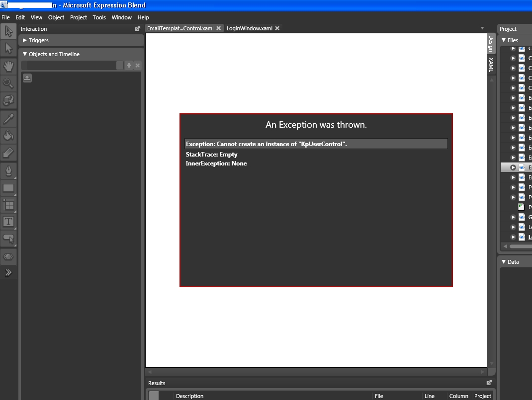This screenshot has height=400, width=532.
Task: Pop out the Results panel
Action: click(489, 383)
